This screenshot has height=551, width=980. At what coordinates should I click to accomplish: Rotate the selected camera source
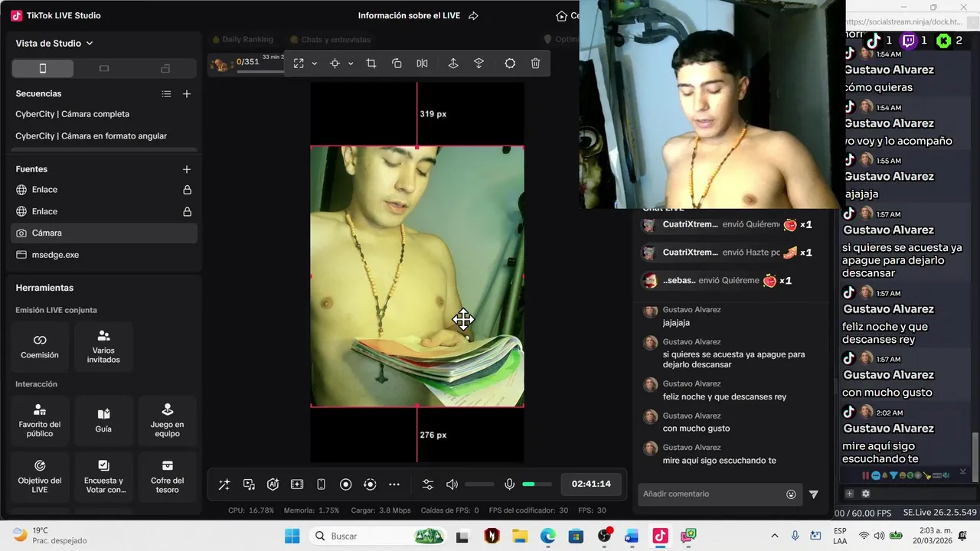coord(397,64)
